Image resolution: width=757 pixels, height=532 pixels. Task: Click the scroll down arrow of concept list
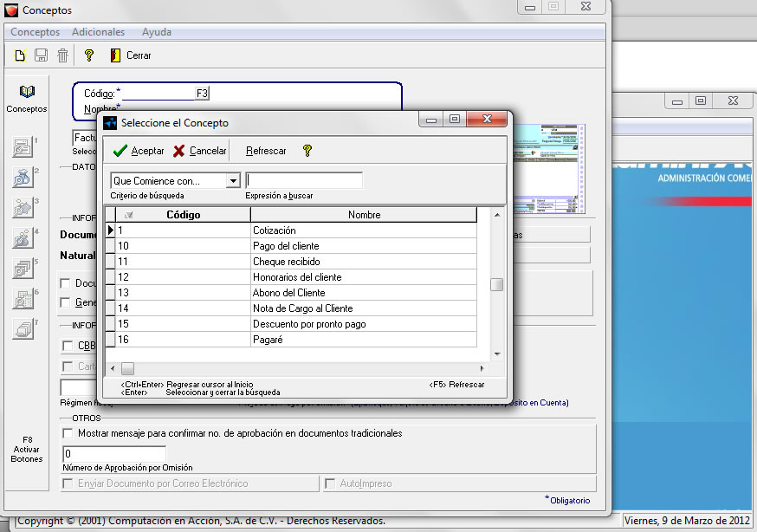(496, 354)
